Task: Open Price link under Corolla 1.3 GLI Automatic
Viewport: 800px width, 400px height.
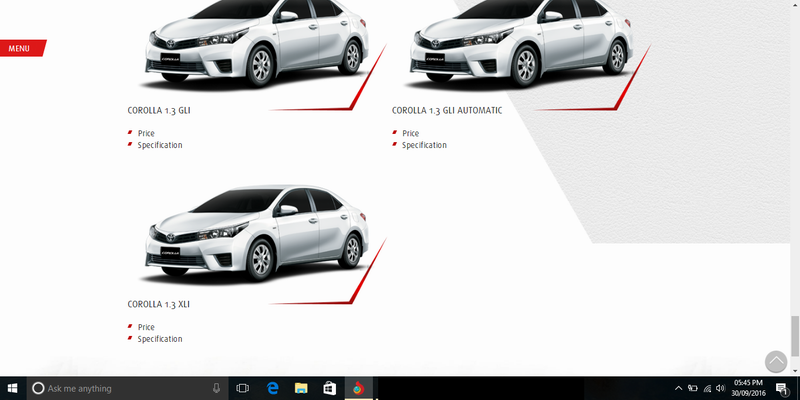Action: click(x=410, y=133)
